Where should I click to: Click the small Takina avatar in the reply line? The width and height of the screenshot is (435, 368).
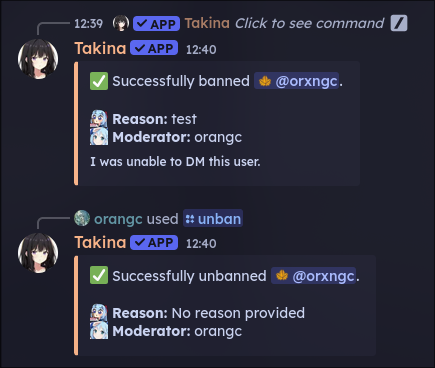pos(121,23)
